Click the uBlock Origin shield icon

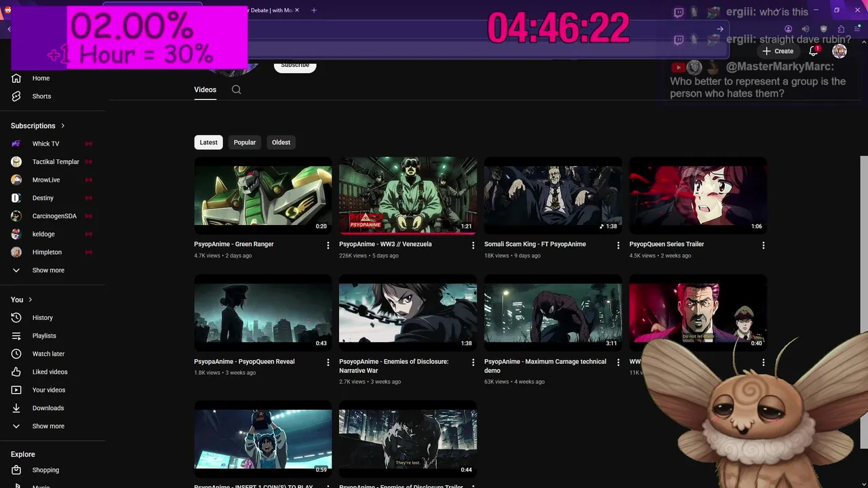point(824,29)
